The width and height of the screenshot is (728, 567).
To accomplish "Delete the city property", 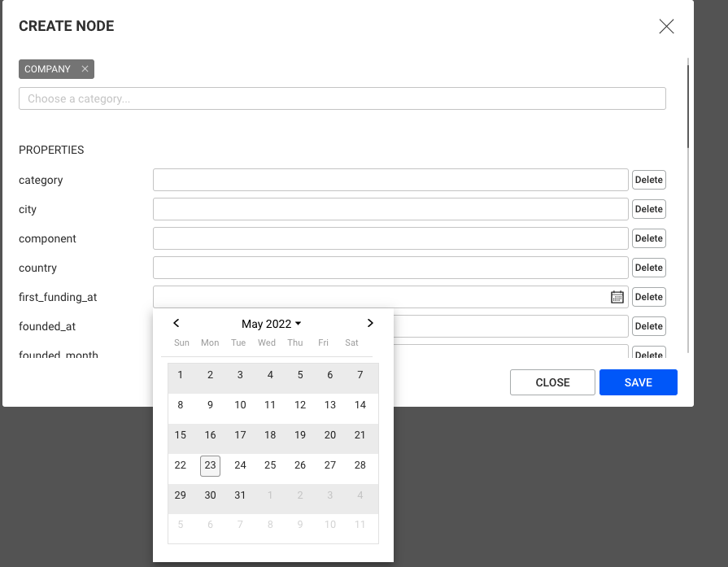I will [648, 209].
